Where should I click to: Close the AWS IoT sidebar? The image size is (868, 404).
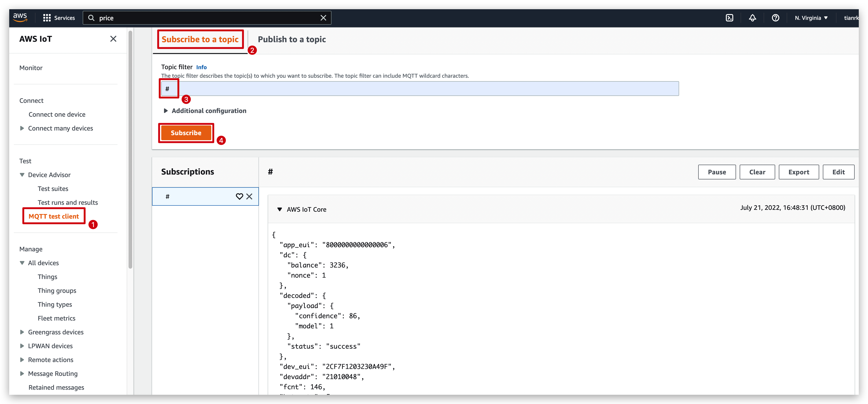[x=113, y=39]
